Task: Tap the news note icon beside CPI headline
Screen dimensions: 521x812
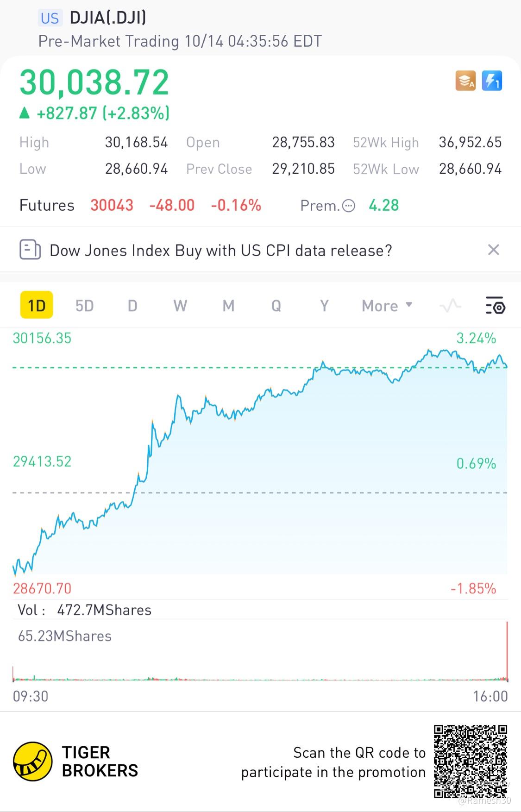Action: pyautogui.click(x=30, y=250)
